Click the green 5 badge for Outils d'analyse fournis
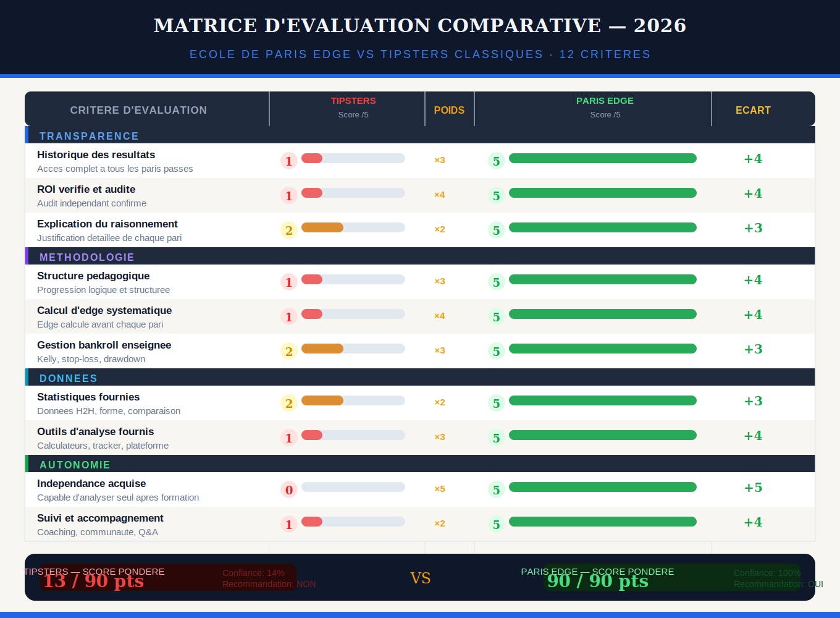The image size is (840, 618). 497,438
